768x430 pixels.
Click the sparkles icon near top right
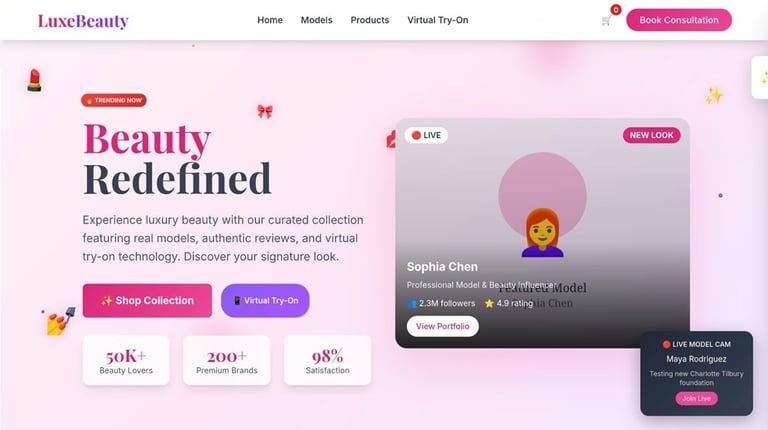click(714, 95)
